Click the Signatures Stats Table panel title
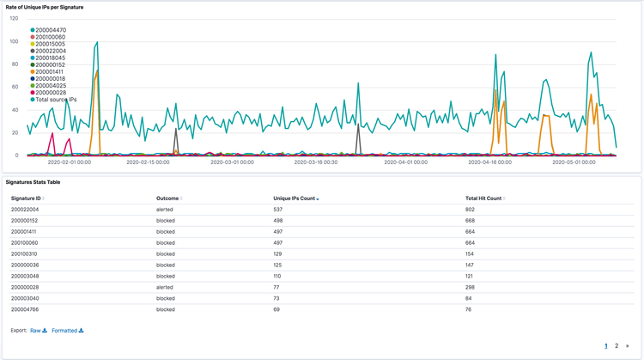Image resolution: width=644 pixels, height=360 pixels. pyautogui.click(x=33, y=182)
